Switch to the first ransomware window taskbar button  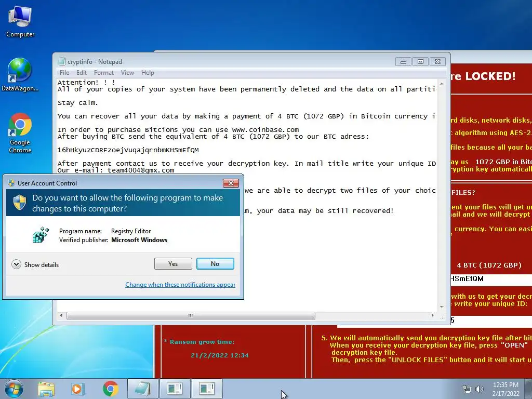pos(175,389)
